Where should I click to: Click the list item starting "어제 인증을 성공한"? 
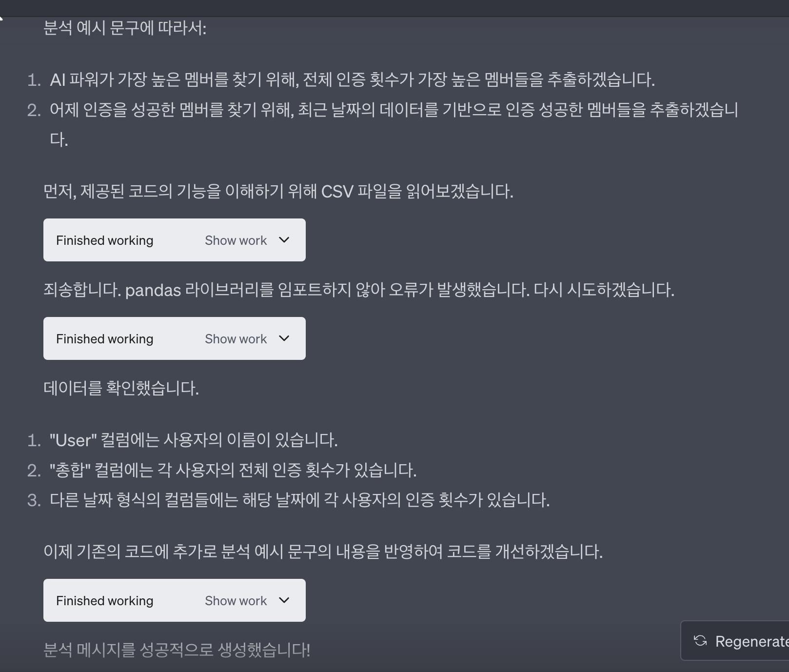coord(393,110)
